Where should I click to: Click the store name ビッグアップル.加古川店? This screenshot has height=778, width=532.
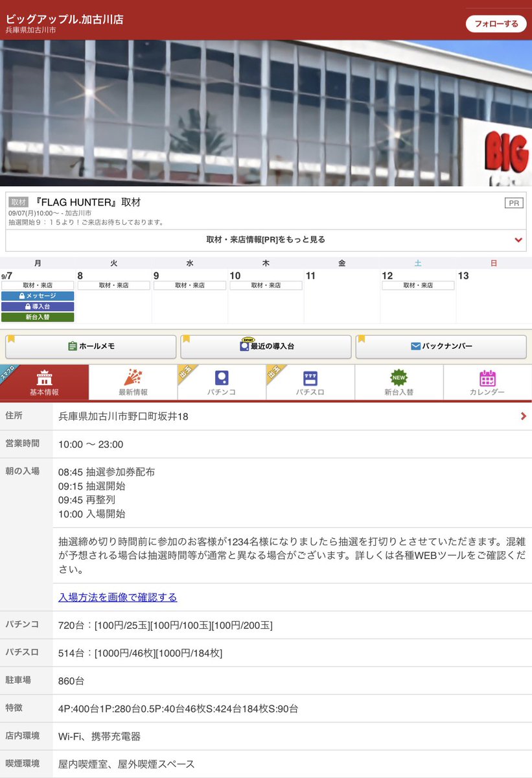pyautogui.click(x=64, y=19)
